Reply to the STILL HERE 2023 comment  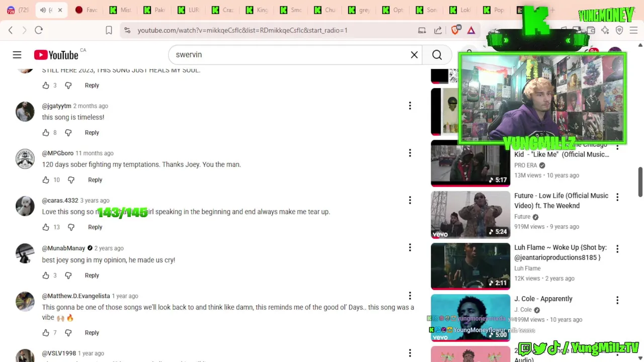(92, 85)
